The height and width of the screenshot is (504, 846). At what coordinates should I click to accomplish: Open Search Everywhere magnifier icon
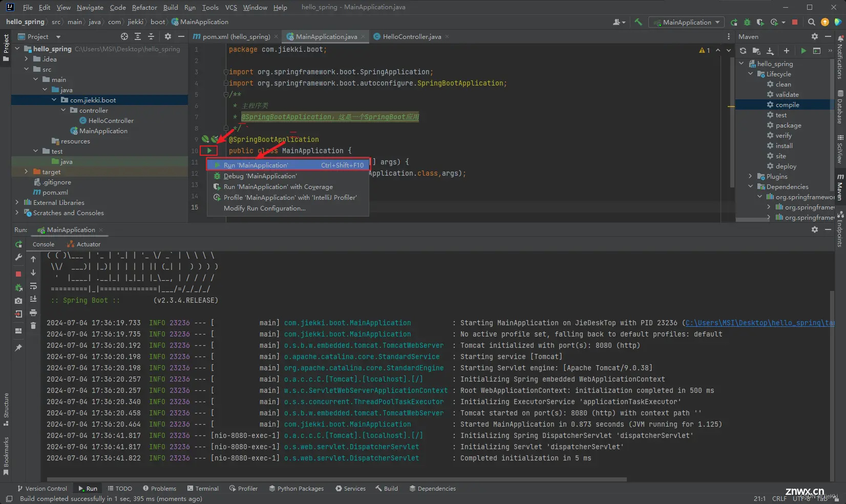pyautogui.click(x=811, y=22)
